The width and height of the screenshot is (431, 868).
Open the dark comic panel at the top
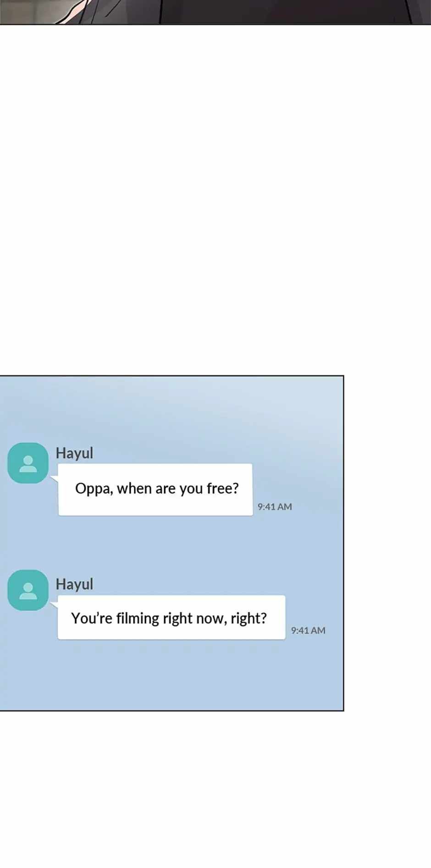click(215, 12)
